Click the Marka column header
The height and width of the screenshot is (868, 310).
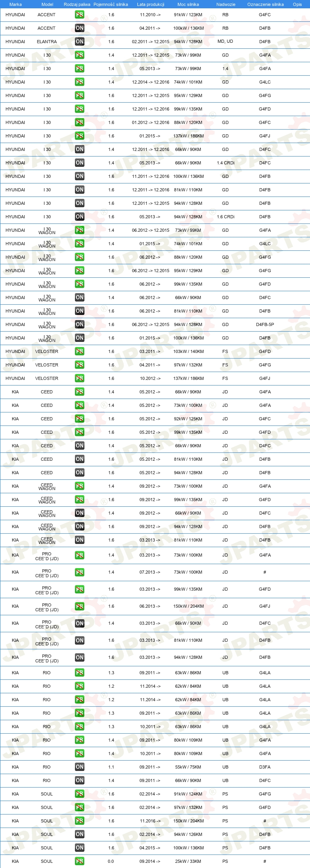click(15, 4)
